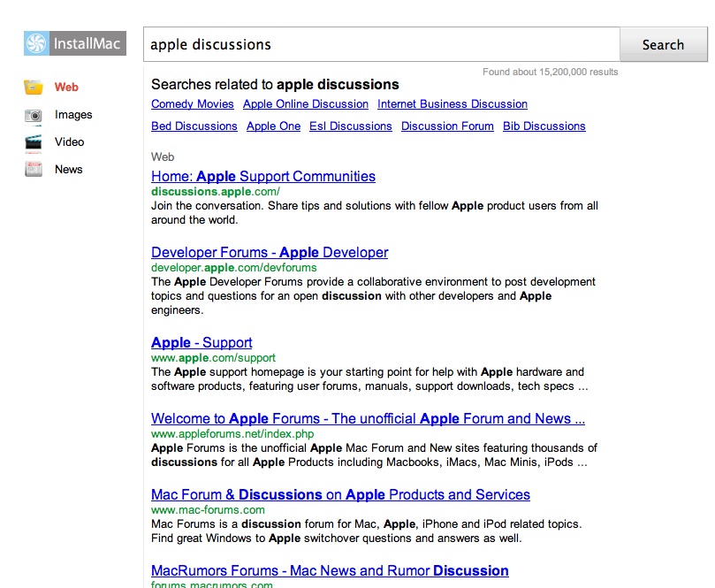Image resolution: width=715 pixels, height=588 pixels.
Task: Switch to the Images search tab
Action: click(73, 115)
